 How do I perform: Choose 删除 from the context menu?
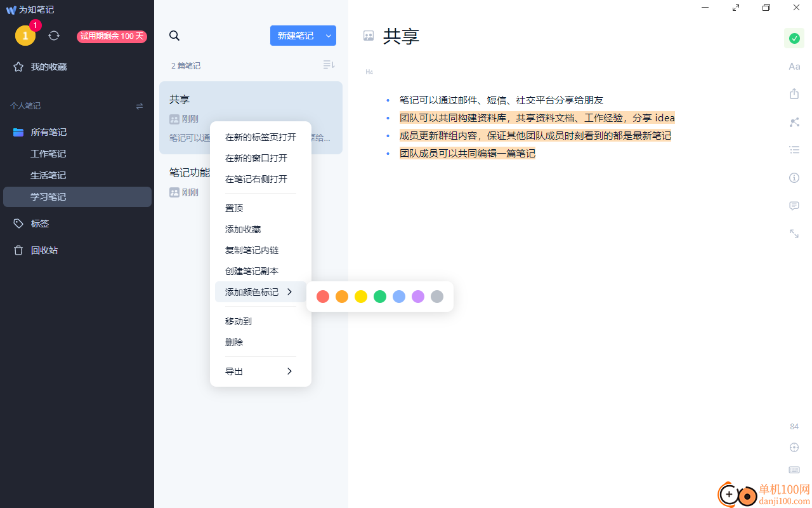tap(261, 342)
